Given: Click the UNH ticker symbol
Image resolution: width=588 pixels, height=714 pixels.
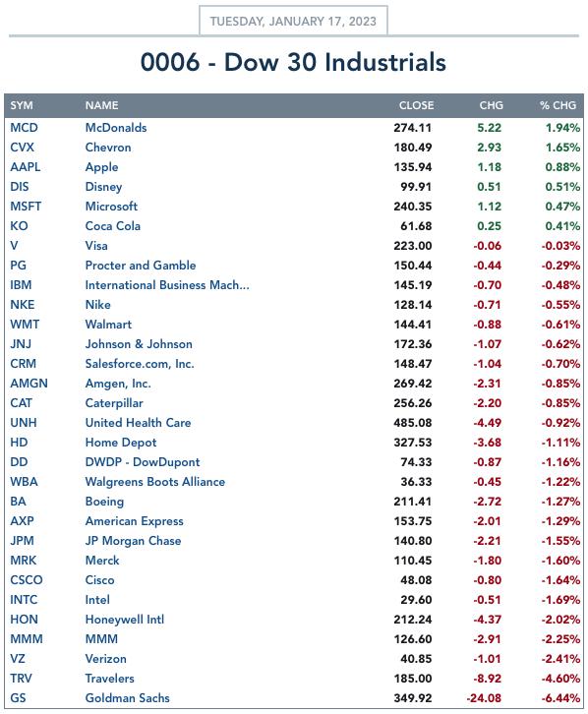Looking at the screenshot, I should click(x=24, y=423).
